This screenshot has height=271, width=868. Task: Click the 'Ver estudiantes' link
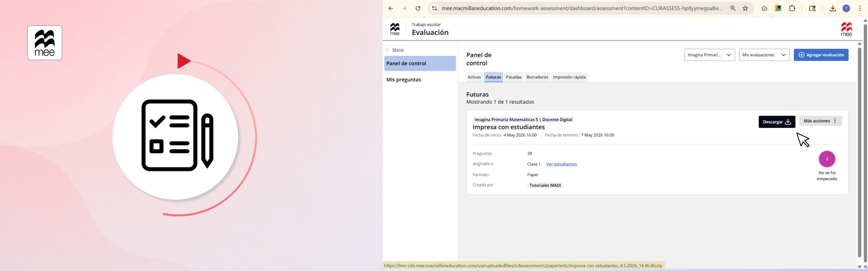tap(561, 164)
